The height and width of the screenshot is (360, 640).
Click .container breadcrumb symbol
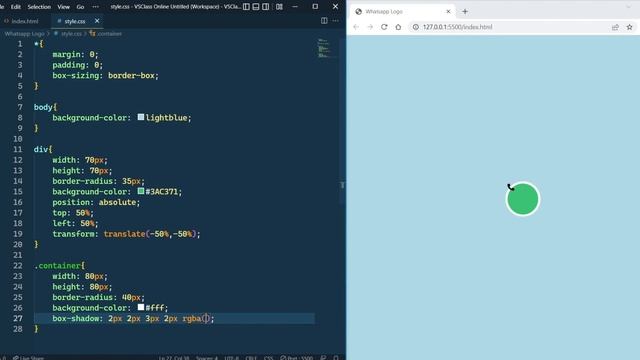pyautogui.click(x=109, y=34)
